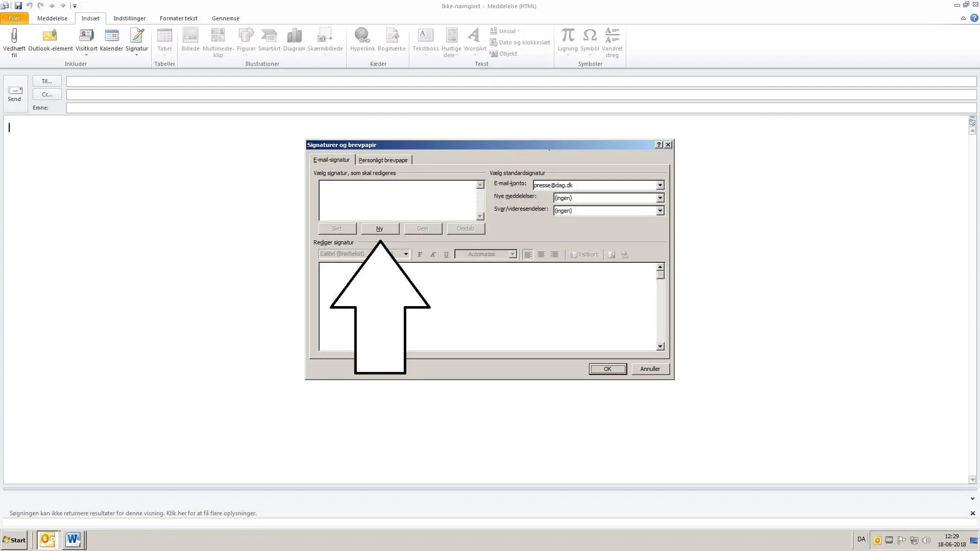This screenshot has width=980, height=551.
Task: Click the Outlook help question mark icon
Action: pyautogui.click(x=974, y=18)
